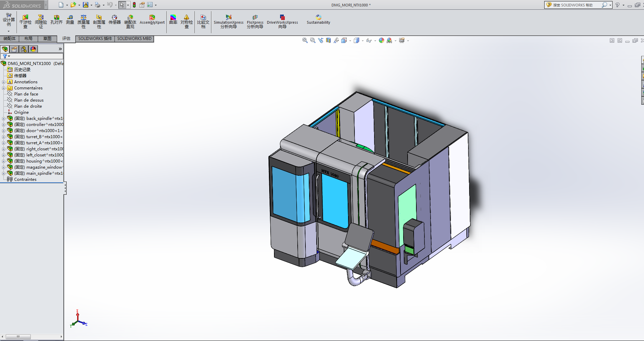Switch to the 装配体 (Assembly) tab
Screen dimensions: 644x341
[x=9, y=39]
